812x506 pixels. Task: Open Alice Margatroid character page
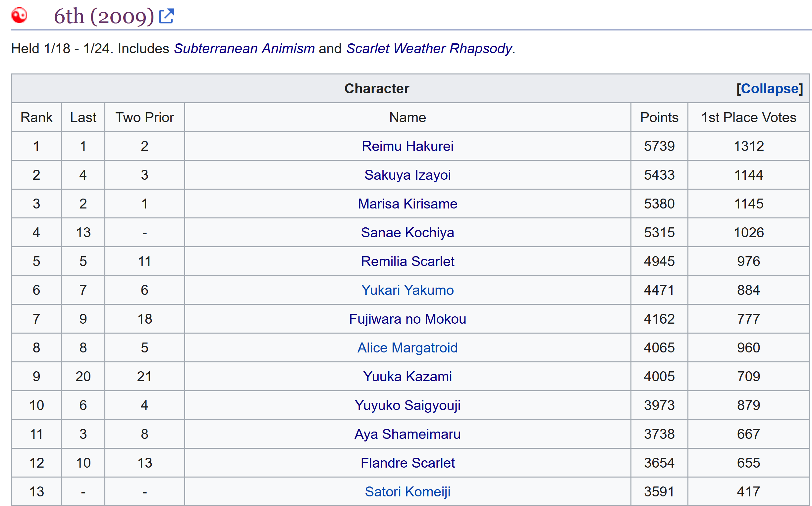[x=407, y=348]
